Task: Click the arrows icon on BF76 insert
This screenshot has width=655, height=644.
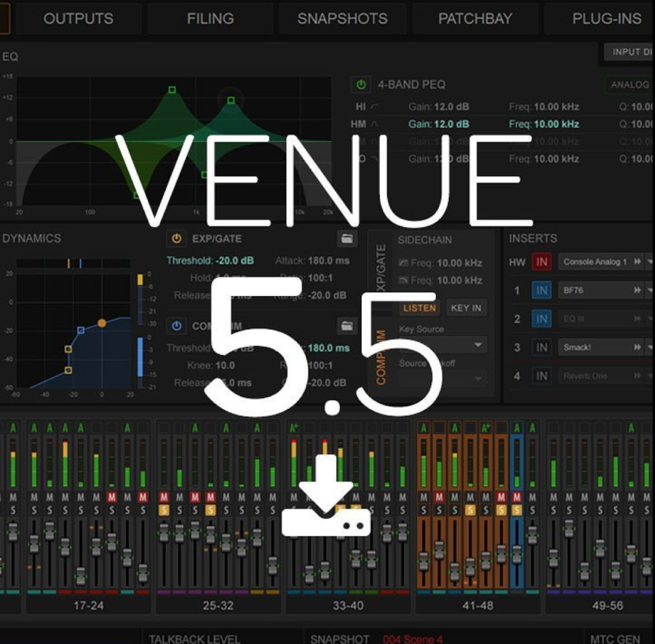Action: 638,290
